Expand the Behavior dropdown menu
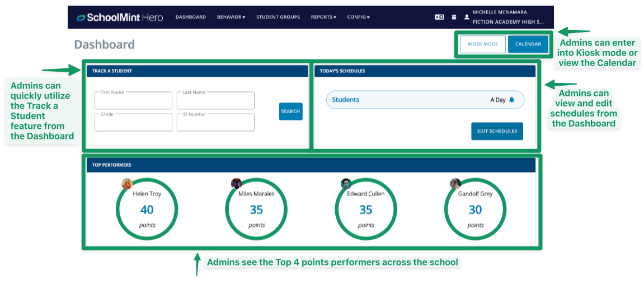 231,17
